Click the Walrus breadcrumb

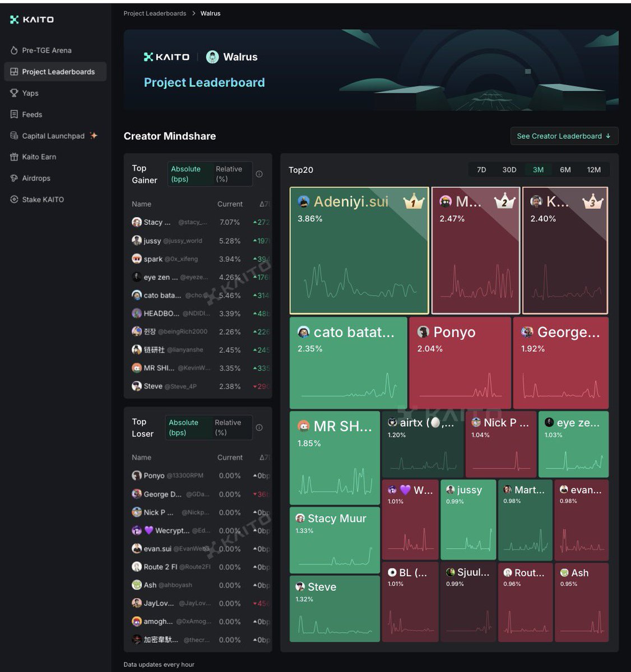click(210, 13)
